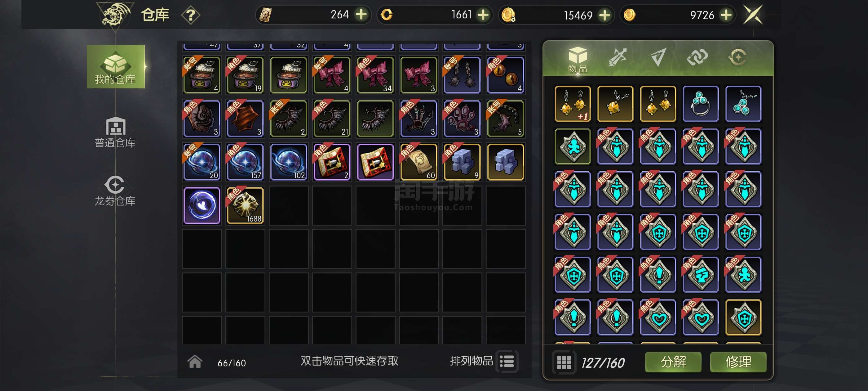Close the warehouse with the crossed-swords icon
This screenshot has height=391, width=868.
coord(753,15)
